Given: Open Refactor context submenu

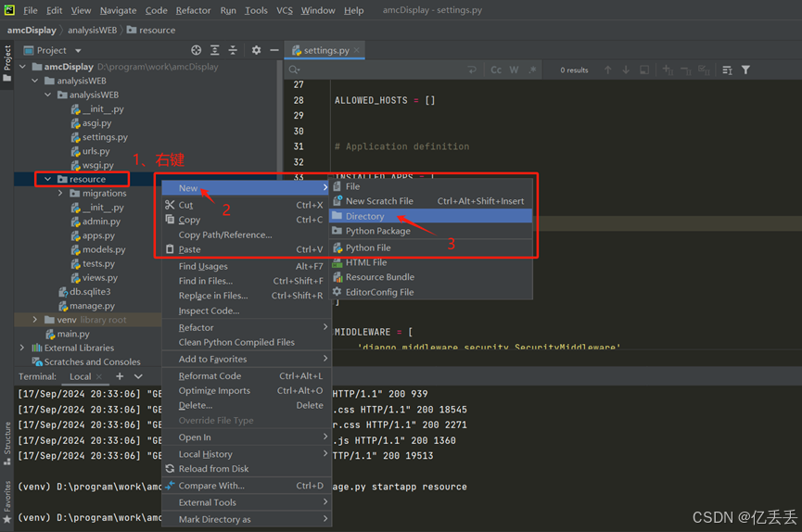Looking at the screenshot, I should click(x=246, y=327).
